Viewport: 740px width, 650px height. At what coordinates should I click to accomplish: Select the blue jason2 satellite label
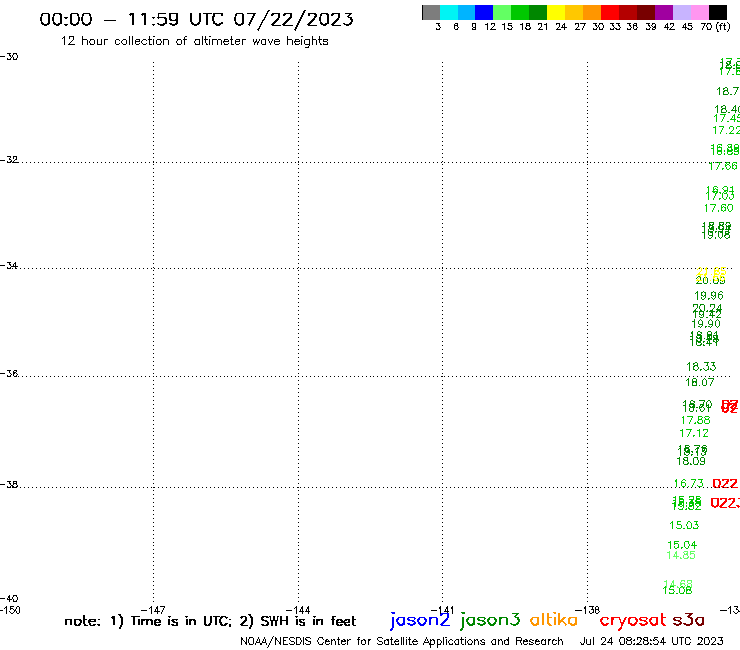click(420, 620)
